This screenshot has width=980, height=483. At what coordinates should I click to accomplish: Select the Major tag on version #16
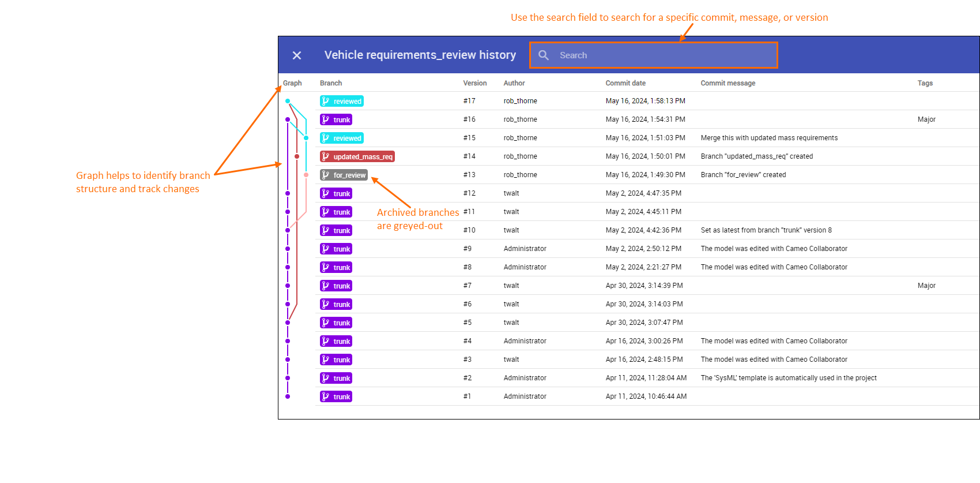pyautogui.click(x=926, y=119)
